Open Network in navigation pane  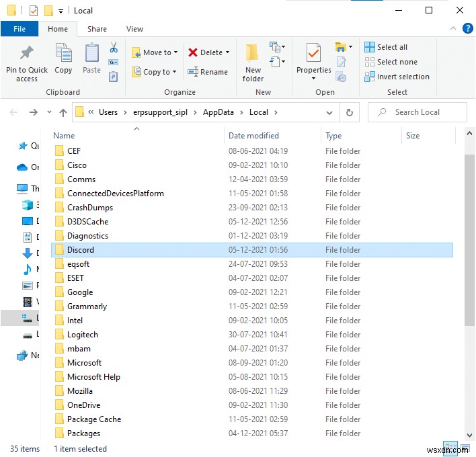click(28, 355)
